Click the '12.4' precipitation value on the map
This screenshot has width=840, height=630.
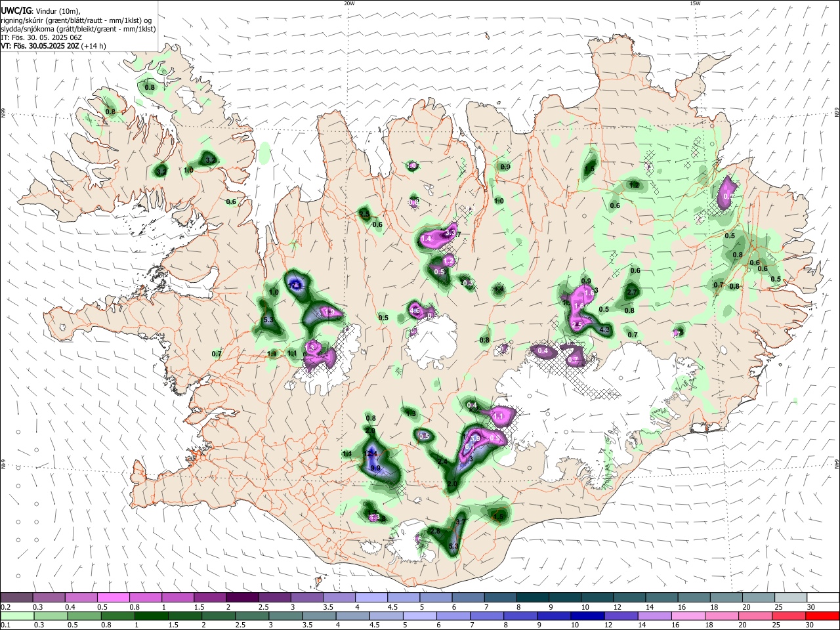(x=371, y=453)
